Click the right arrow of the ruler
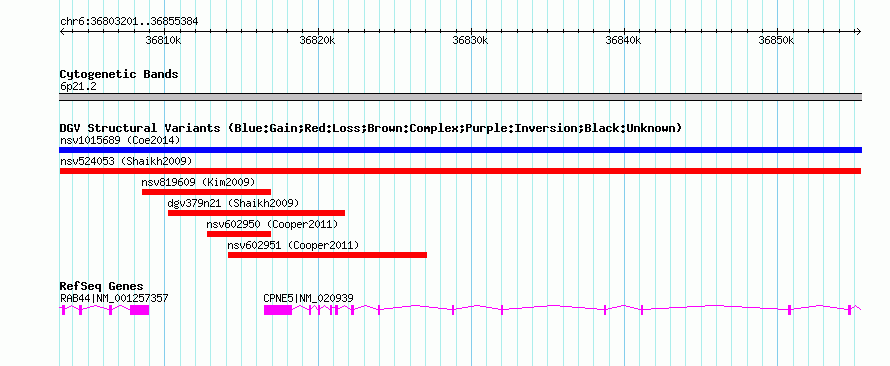This screenshot has width=890, height=366. pyautogui.click(x=858, y=31)
